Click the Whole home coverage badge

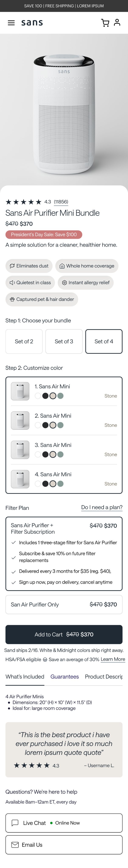(x=87, y=266)
